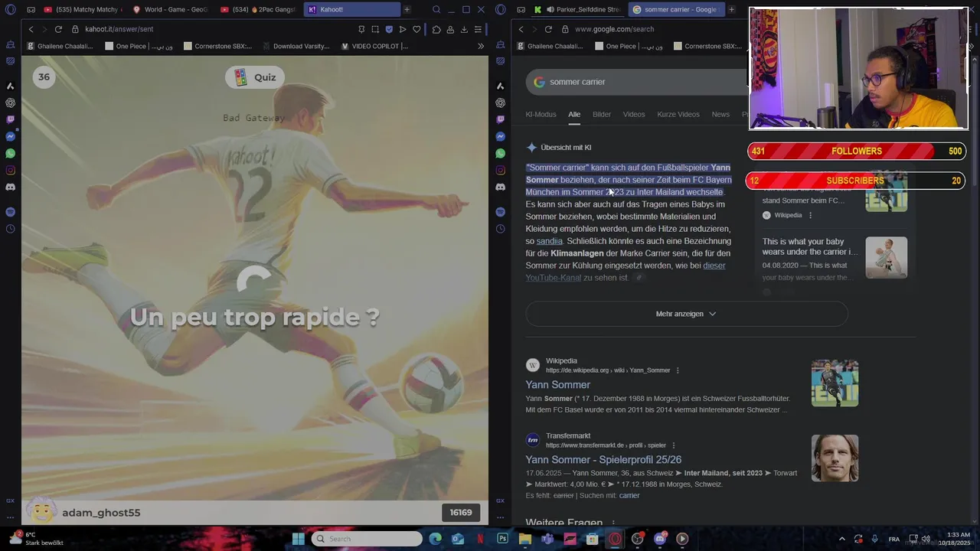Open options menu beside Wikipedia result URL
The width and height of the screenshot is (980, 551).
coord(678,370)
